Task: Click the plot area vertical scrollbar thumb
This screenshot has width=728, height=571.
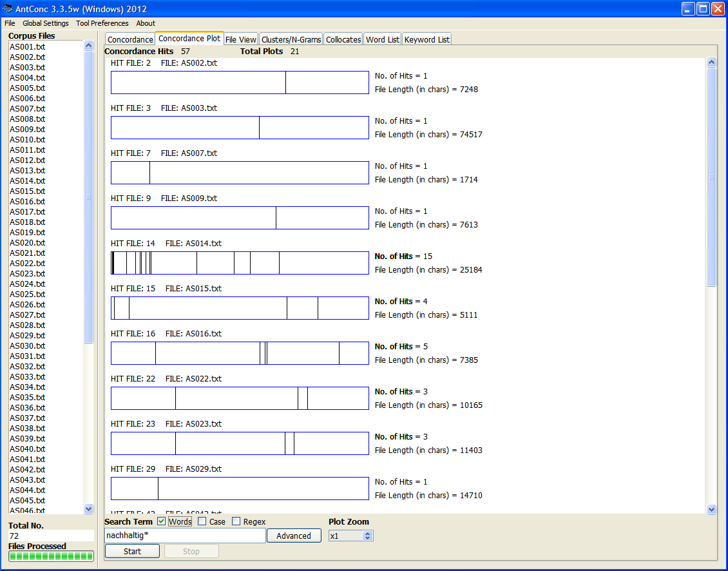Action: coord(711,177)
